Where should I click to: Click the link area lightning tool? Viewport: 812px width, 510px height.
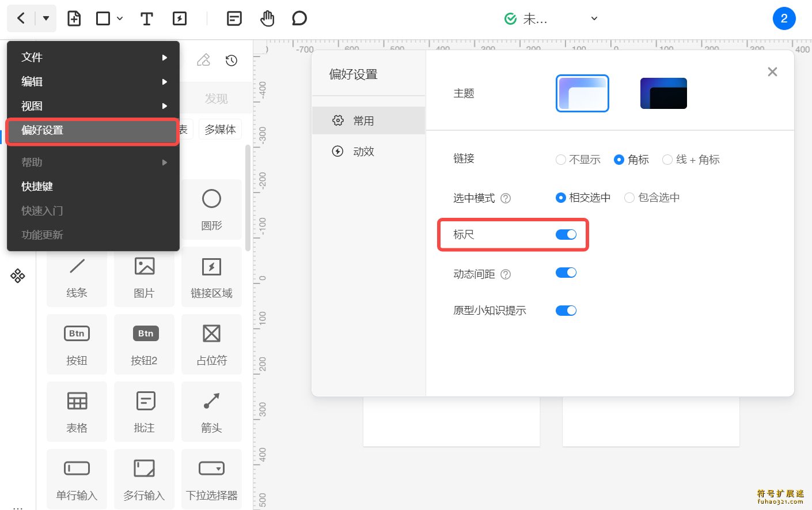pyautogui.click(x=180, y=18)
